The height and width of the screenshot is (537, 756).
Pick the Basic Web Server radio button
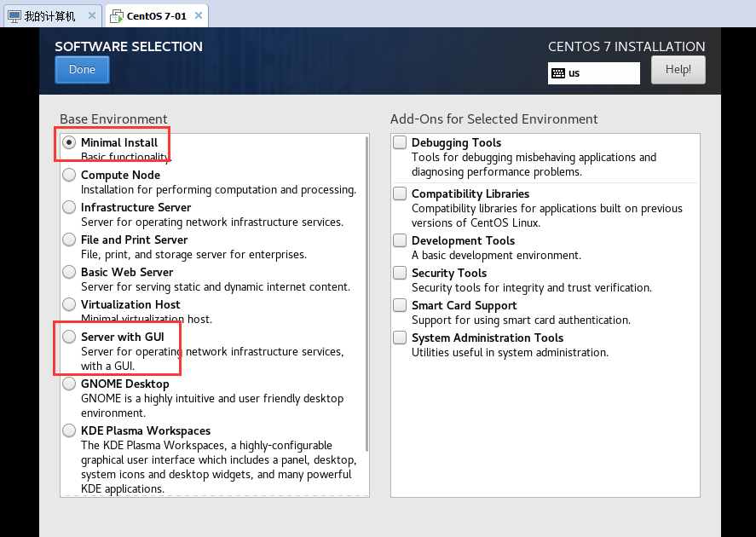coord(69,272)
